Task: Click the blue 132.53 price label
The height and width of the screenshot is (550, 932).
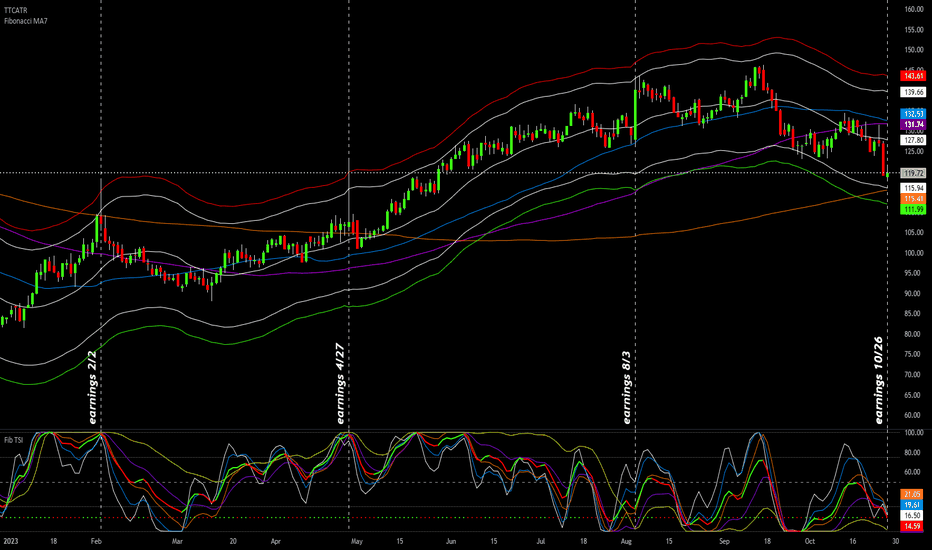Action: (914, 114)
